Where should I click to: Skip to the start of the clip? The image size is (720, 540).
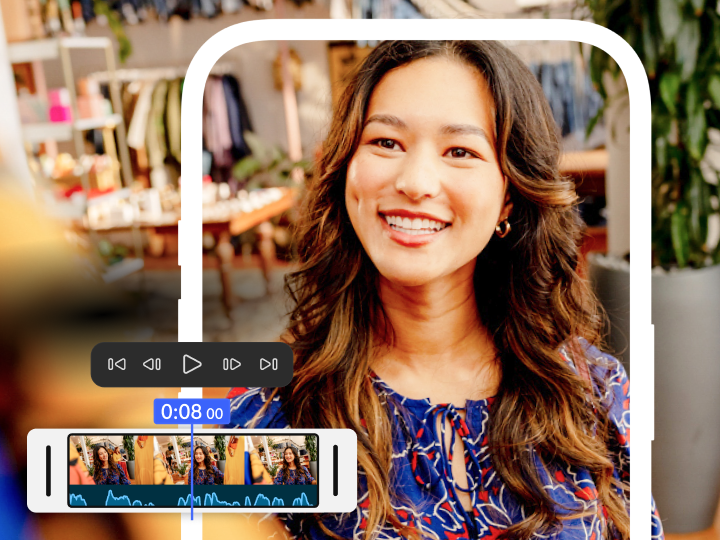point(117,364)
